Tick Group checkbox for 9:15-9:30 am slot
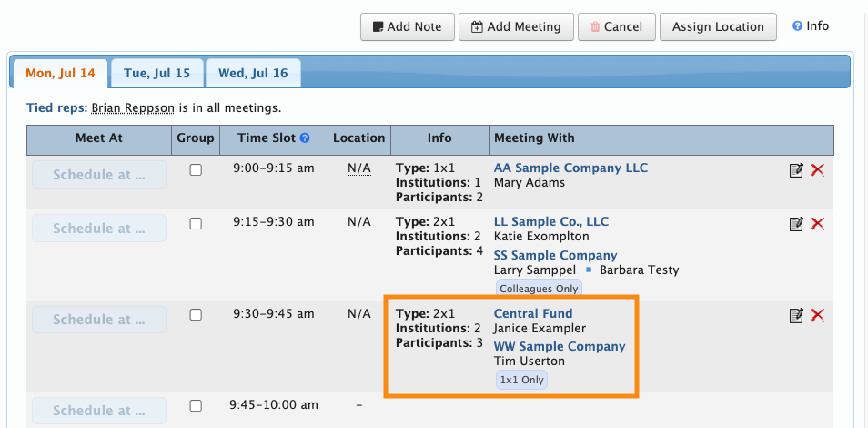 point(196,224)
